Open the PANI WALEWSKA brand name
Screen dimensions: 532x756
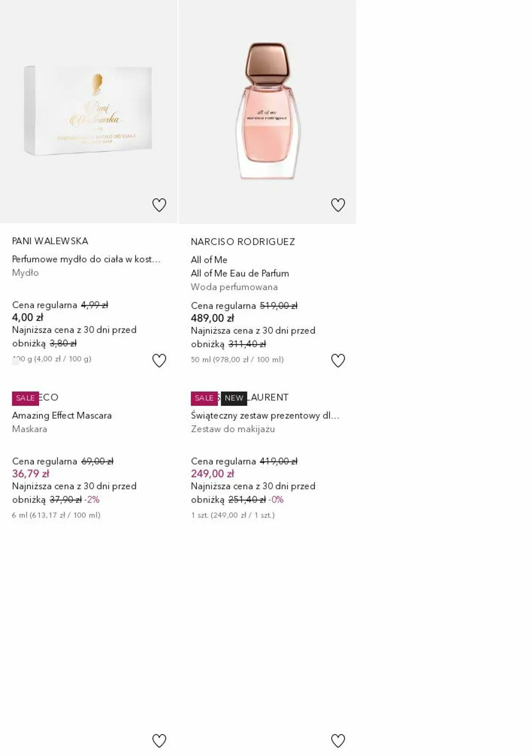pyautogui.click(x=50, y=241)
